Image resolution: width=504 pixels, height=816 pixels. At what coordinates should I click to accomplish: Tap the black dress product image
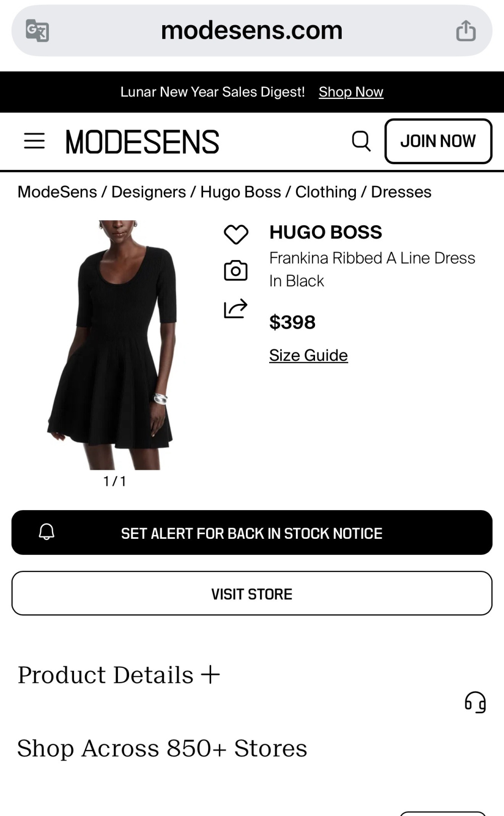[112, 345]
